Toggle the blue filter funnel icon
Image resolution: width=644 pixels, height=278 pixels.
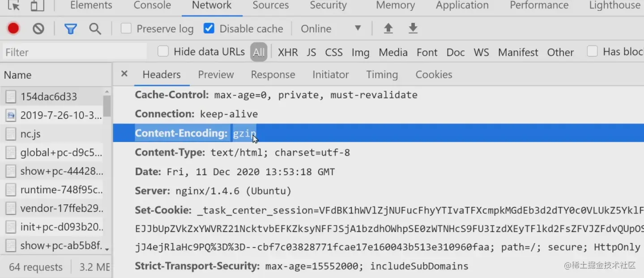pyautogui.click(x=71, y=29)
